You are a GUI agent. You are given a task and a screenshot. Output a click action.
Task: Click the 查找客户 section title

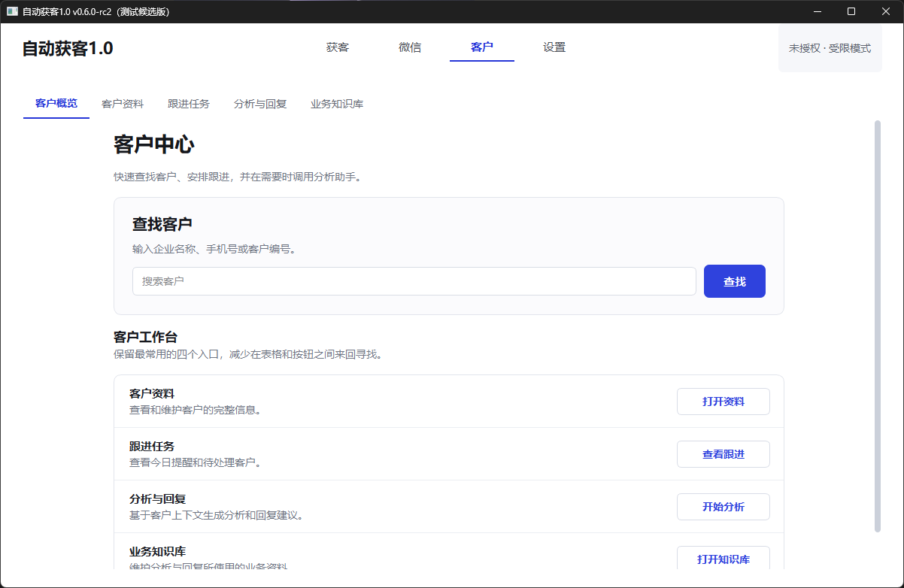click(x=162, y=224)
